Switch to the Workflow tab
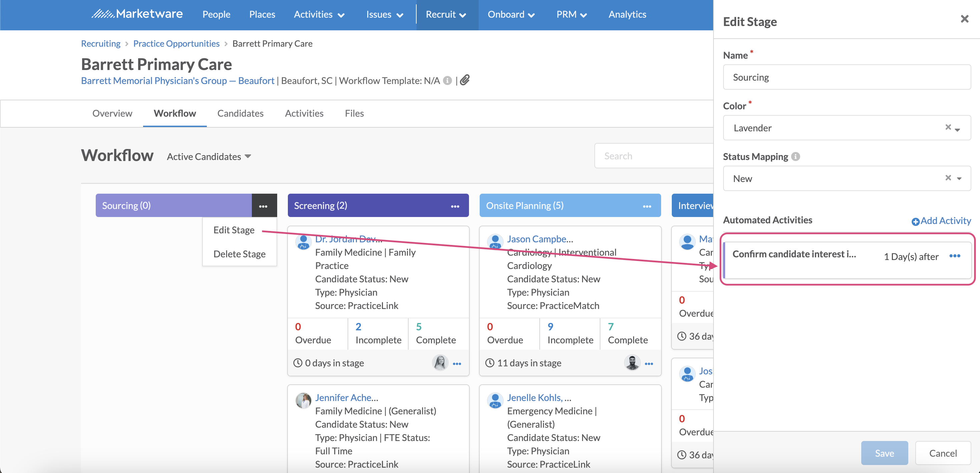This screenshot has width=980, height=473. point(175,113)
